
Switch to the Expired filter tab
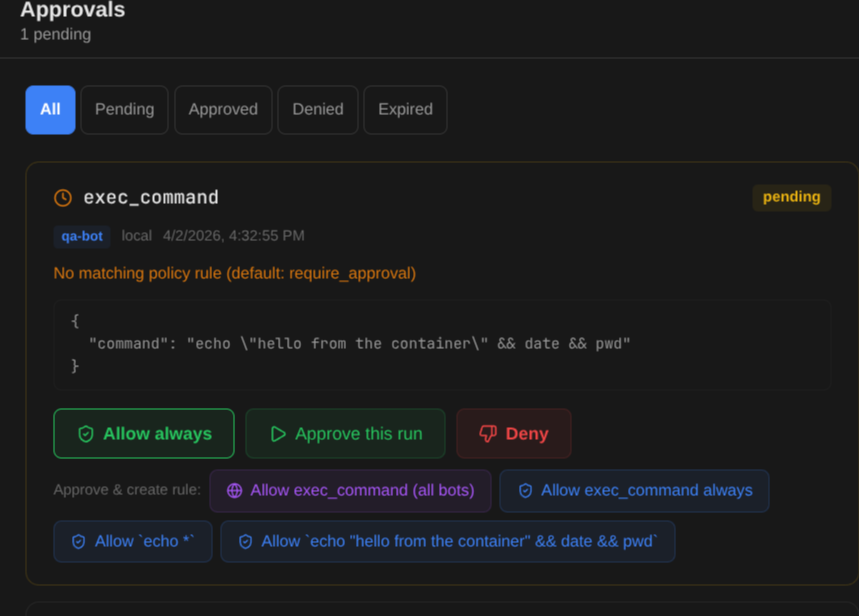[404, 109]
